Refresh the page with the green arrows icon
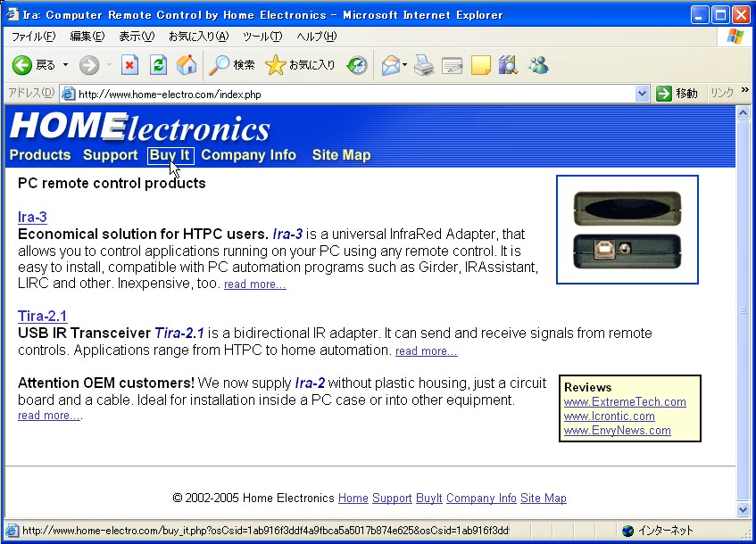Image resolution: width=756 pixels, height=544 pixels. [158, 65]
